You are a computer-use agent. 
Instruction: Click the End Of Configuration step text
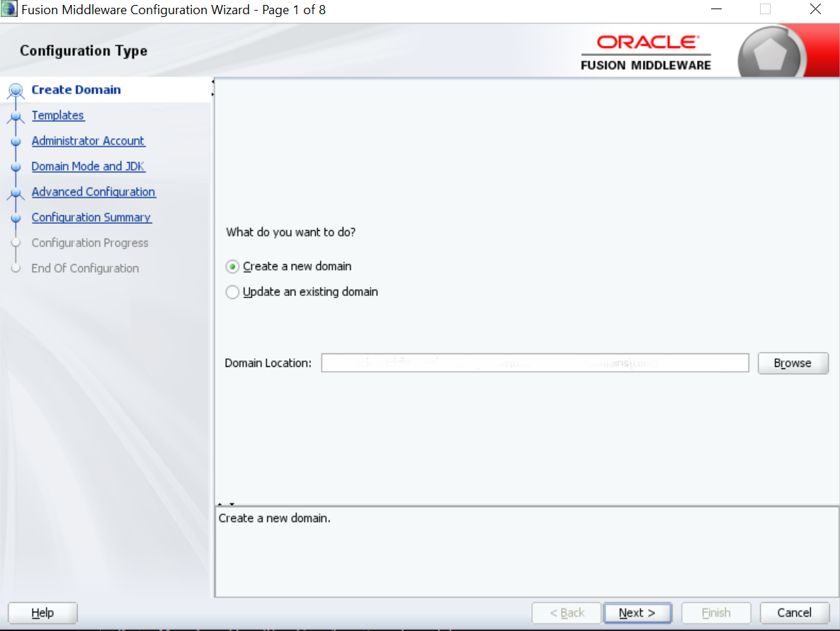pos(85,268)
